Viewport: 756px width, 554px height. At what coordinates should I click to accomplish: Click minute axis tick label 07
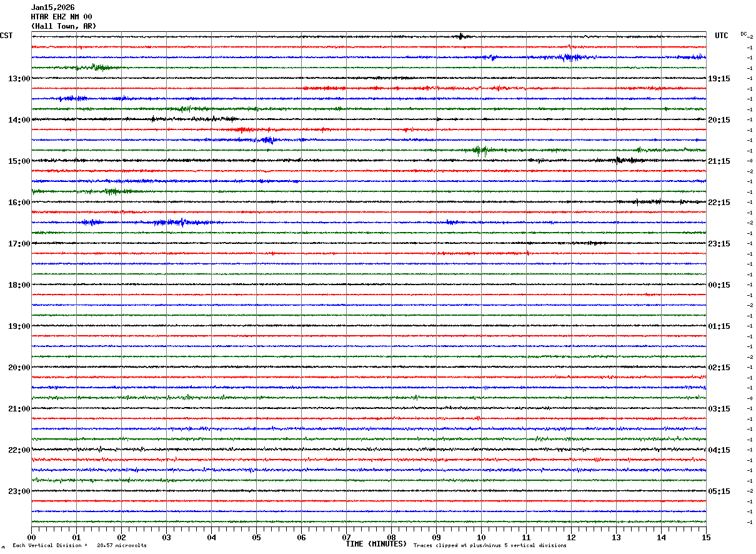click(346, 538)
